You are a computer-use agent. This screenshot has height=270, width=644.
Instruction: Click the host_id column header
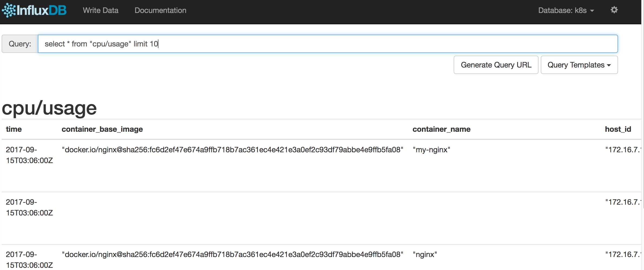618,129
